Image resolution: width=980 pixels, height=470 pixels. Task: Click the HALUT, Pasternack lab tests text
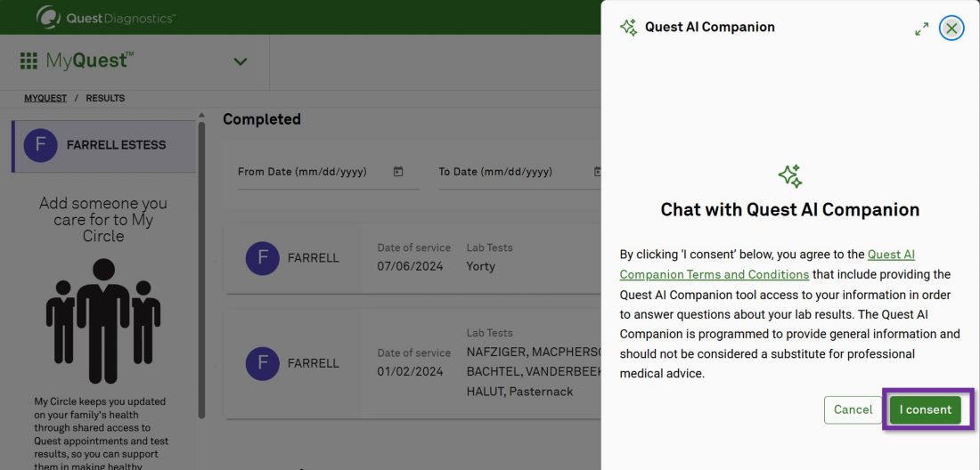point(519,392)
